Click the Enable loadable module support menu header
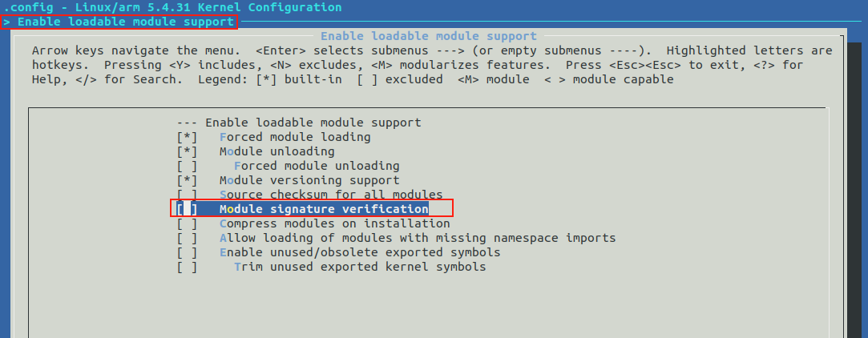This screenshot has height=338, width=868. click(x=313, y=123)
